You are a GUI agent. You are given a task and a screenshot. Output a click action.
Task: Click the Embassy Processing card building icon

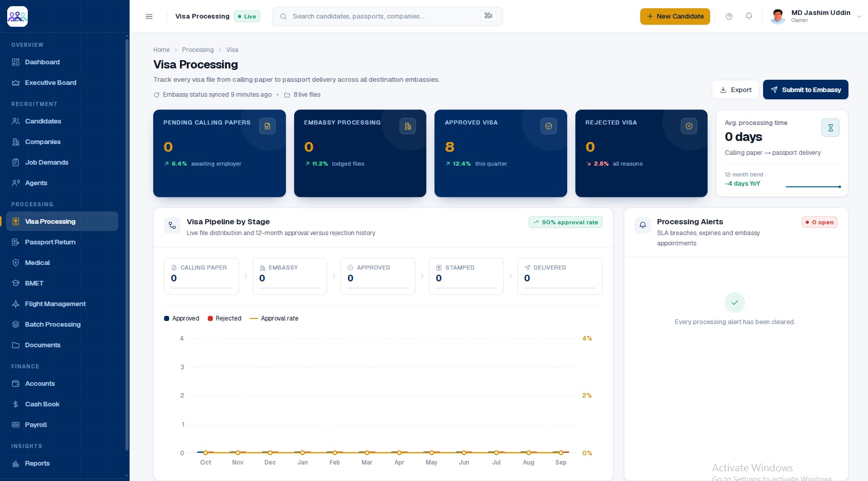coord(408,126)
